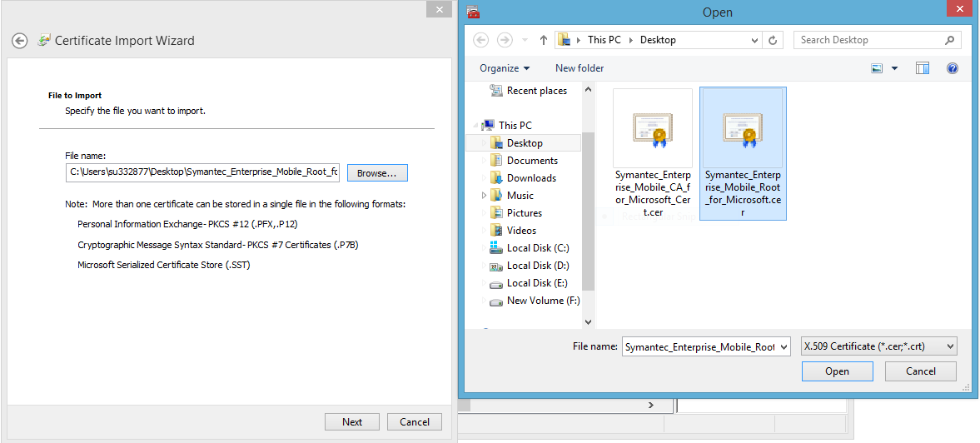The height and width of the screenshot is (443, 980).
Task: Click the Desktop folder icon in tree
Action: pos(496,143)
